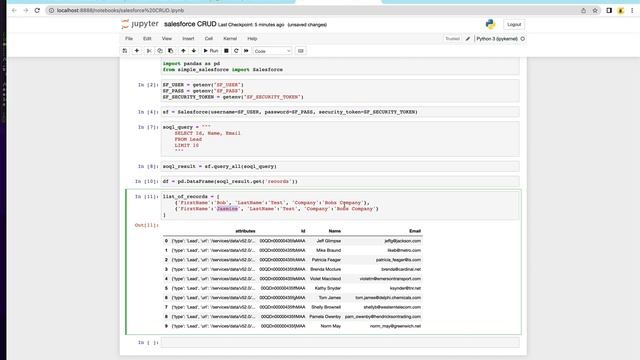
Task: Click the pd.DataFrame code cell
Action: pyautogui.click(x=340, y=181)
